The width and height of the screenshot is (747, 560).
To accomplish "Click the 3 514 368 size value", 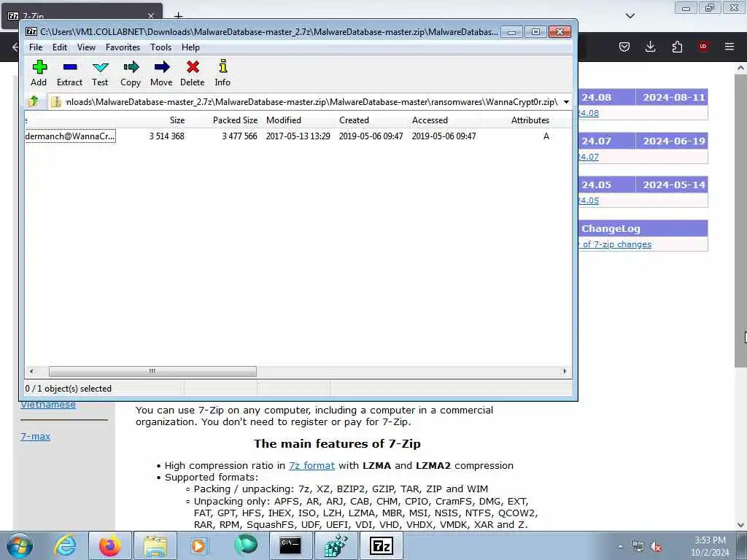I will pyautogui.click(x=166, y=136).
